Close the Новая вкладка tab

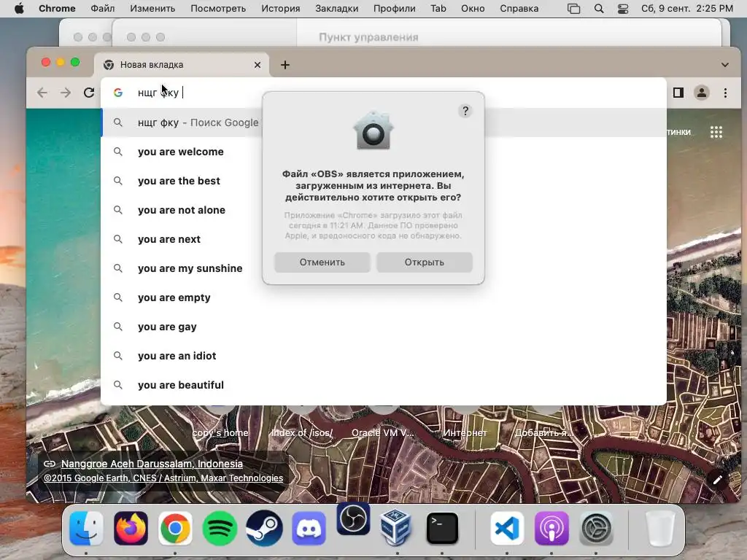point(258,65)
